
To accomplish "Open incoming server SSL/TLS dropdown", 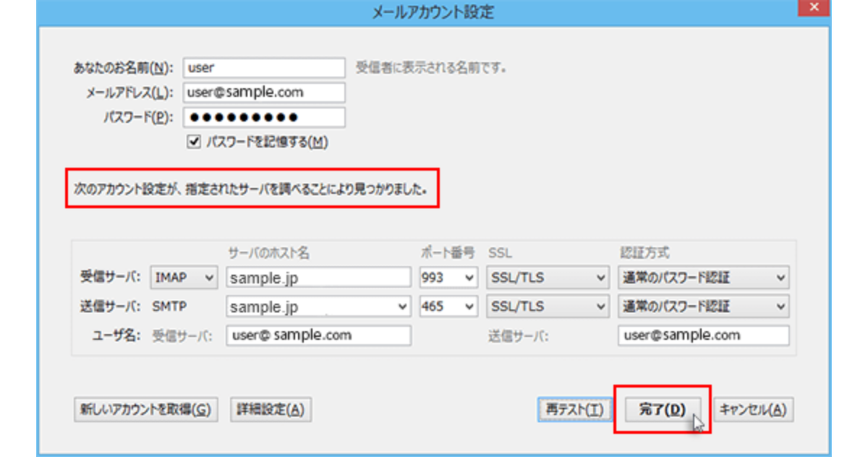I will pos(547,278).
